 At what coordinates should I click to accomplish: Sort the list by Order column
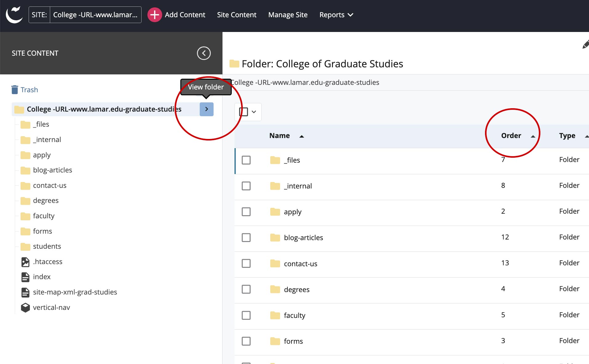pyautogui.click(x=511, y=136)
